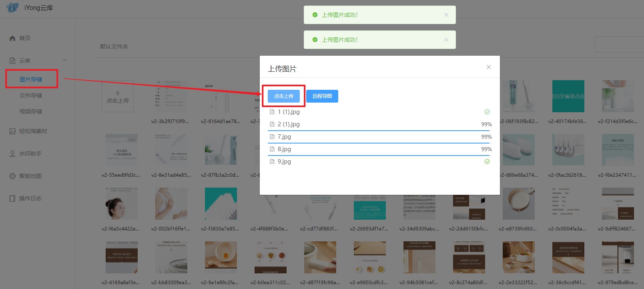
Task: Click the 默认文件夹 folder label
Action: [x=114, y=46]
